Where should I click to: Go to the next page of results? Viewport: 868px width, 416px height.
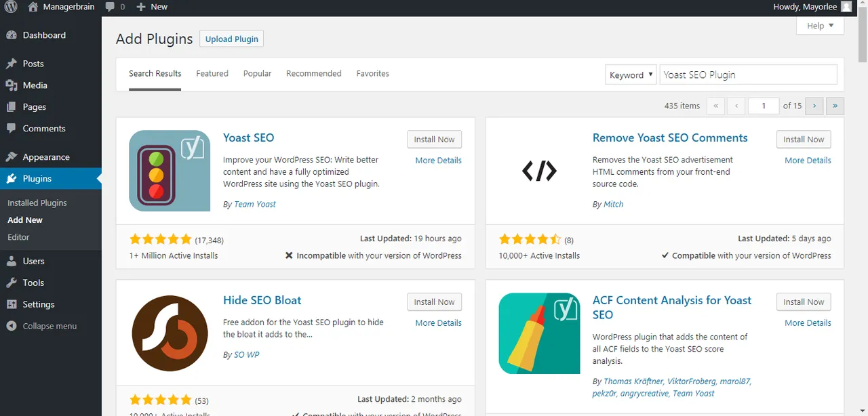814,106
